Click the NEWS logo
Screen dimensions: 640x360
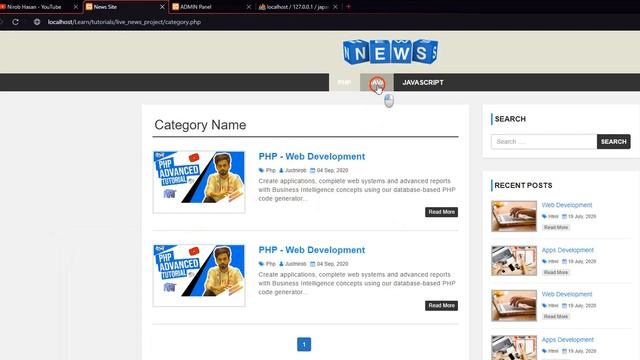click(x=391, y=52)
